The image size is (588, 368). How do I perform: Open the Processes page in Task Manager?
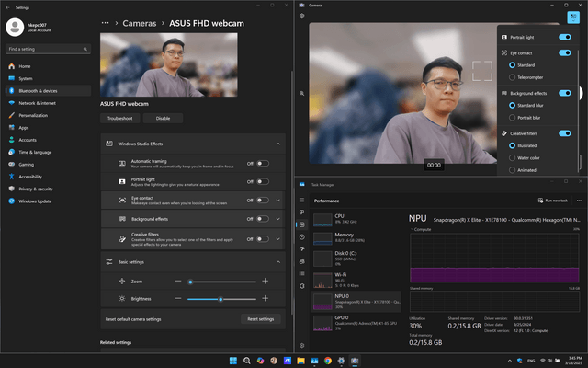[302, 213]
